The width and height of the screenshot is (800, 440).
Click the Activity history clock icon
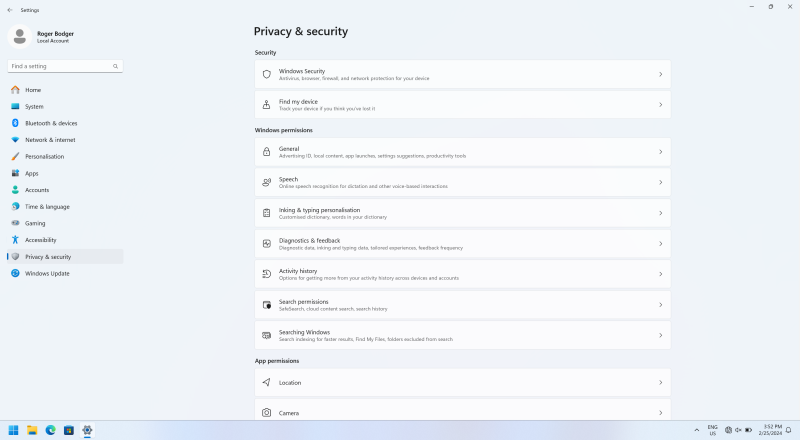[266, 274]
